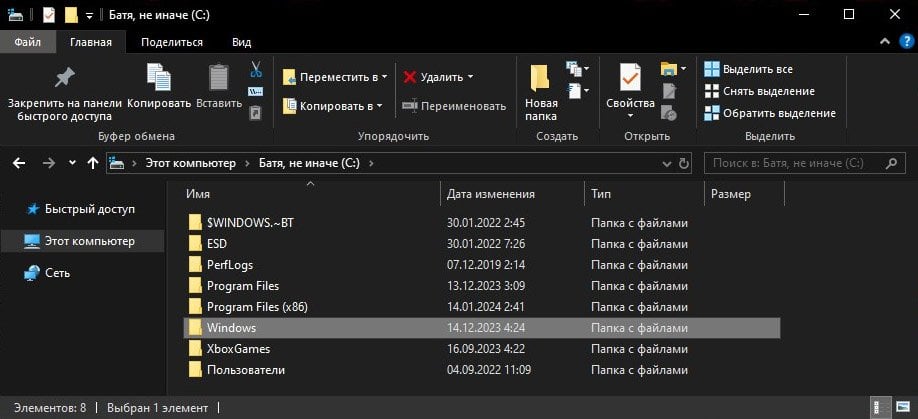Open the address bar history dropdown

pos(666,164)
